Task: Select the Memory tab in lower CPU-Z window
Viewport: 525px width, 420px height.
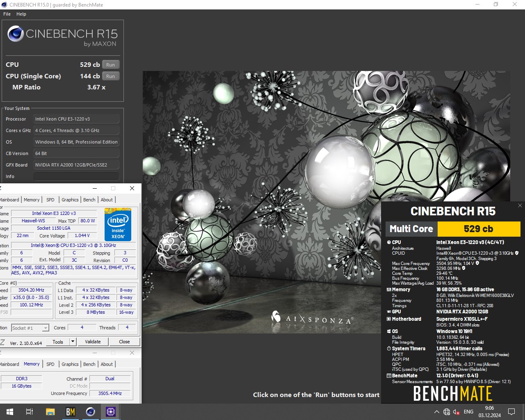Action: point(32,364)
